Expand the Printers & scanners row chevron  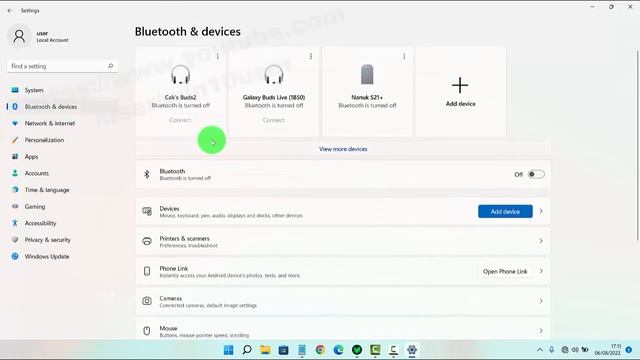[541, 241]
